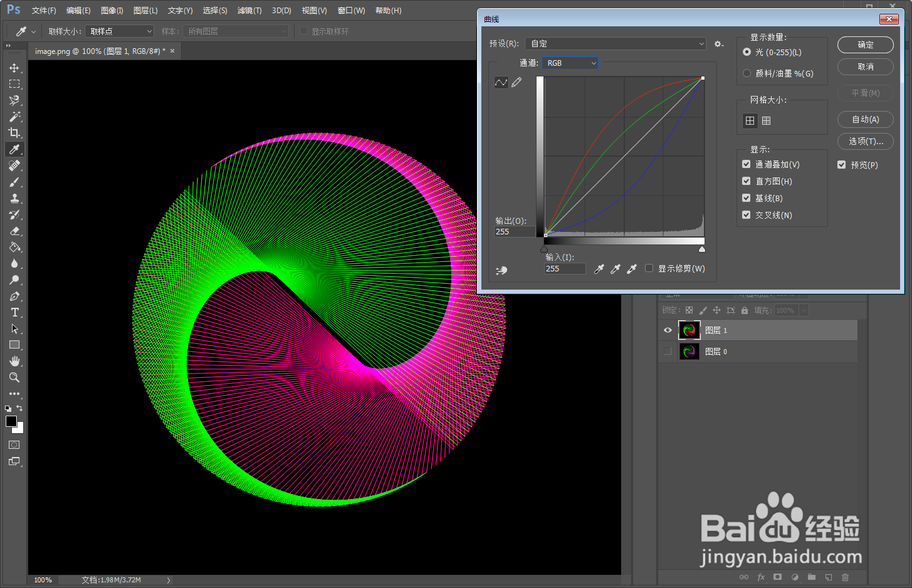
Task: Pick the black point eyedropper in Curves
Action: pyautogui.click(x=599, y=269)
